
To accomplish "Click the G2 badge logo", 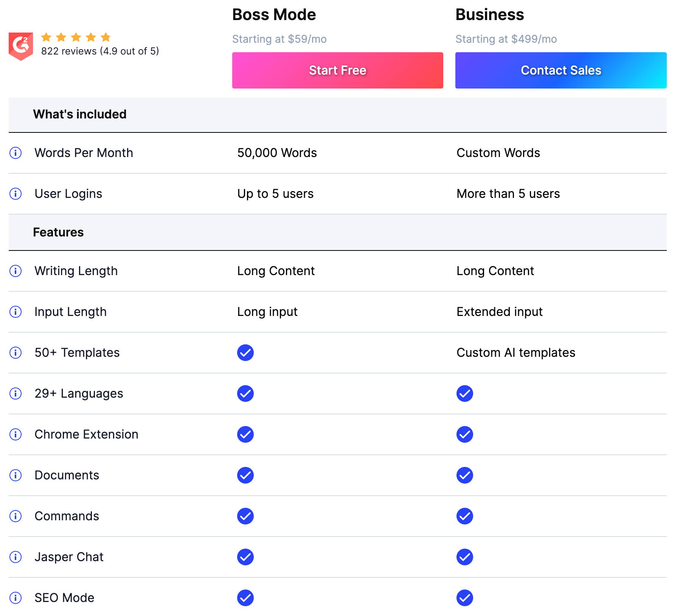I will (x=21, y=46).
